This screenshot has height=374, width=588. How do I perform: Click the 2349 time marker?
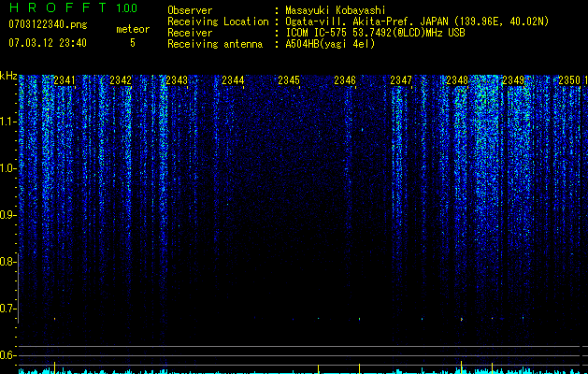(x=513, y=80)
